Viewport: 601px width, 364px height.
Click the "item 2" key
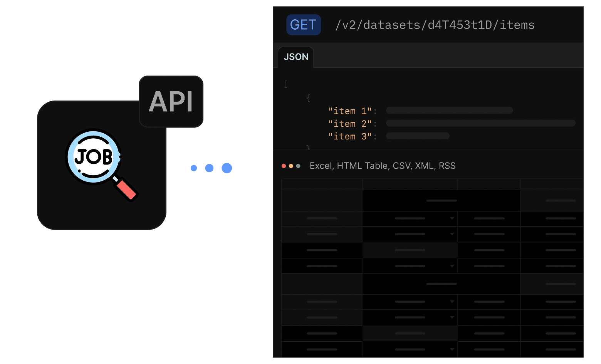(x=350, y=124)
